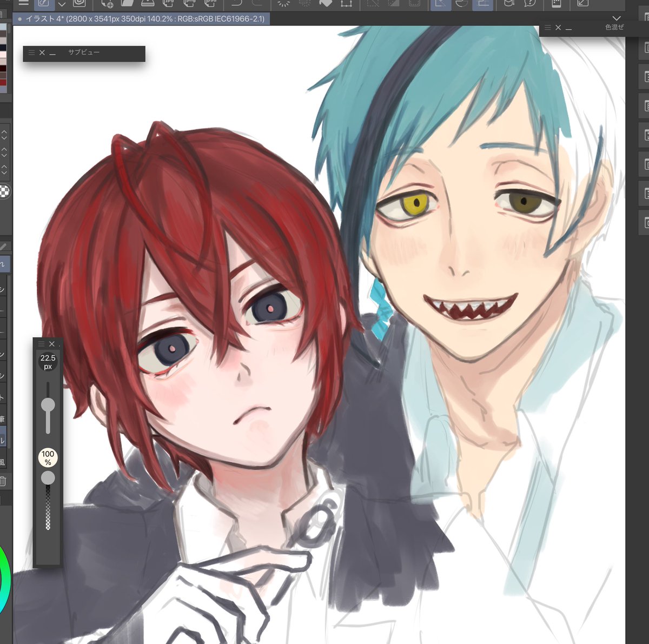Minimize the サブビュー floating panel
649x644 pixels.
coord(52,54)
